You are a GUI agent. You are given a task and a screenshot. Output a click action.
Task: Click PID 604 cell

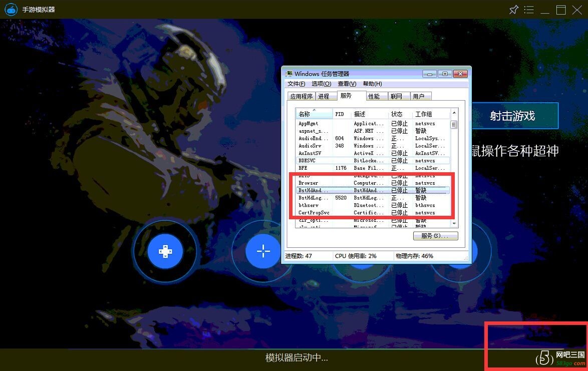340,138
